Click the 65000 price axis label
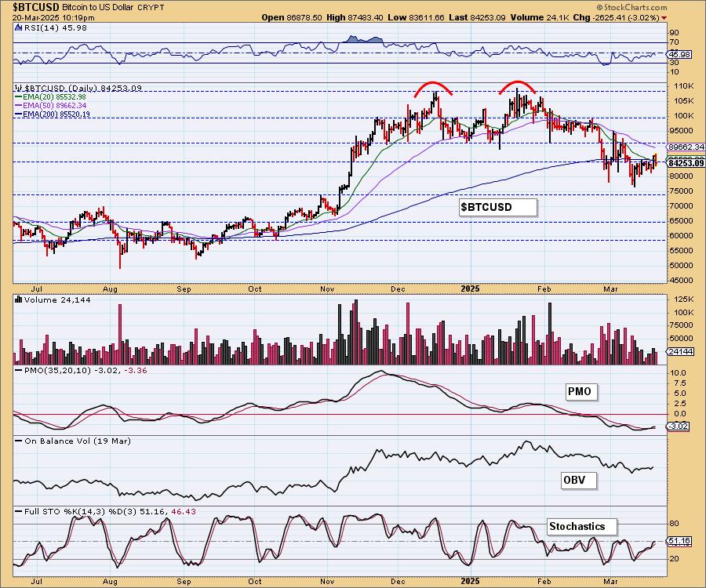The image size is (706, 588). (681, 221)
